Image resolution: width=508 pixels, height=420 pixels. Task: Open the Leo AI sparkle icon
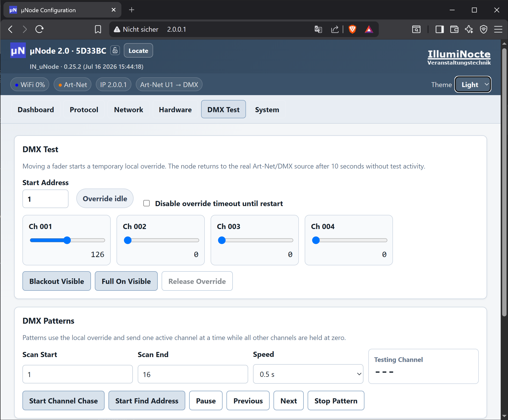(469, 29)
